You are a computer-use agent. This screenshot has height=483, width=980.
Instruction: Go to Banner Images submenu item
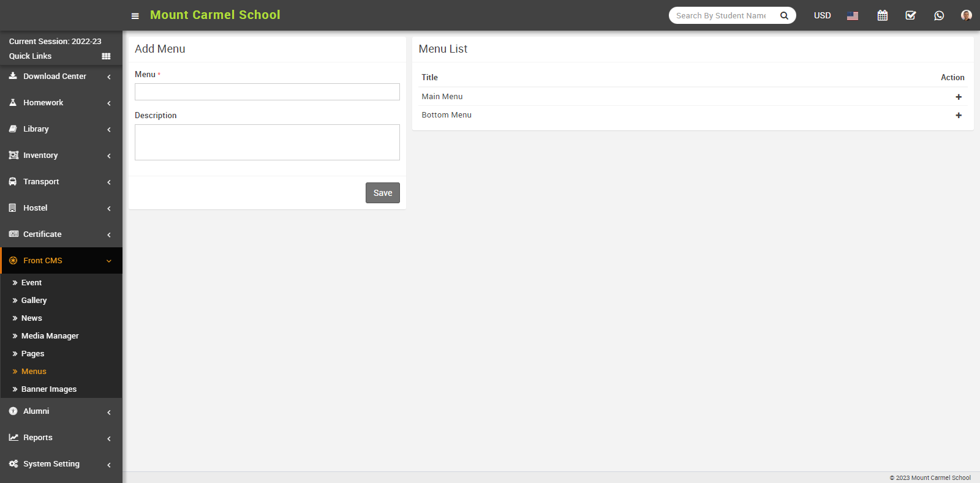[x=48, y=389]
